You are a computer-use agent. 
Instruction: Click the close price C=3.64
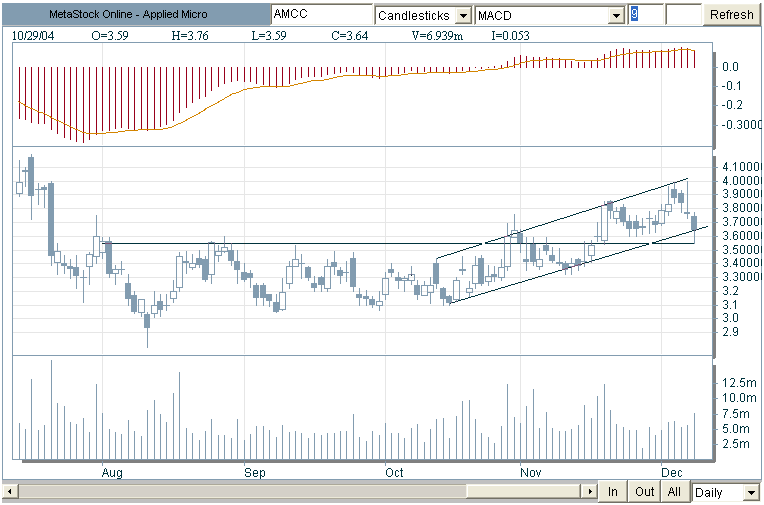[350, 36]
